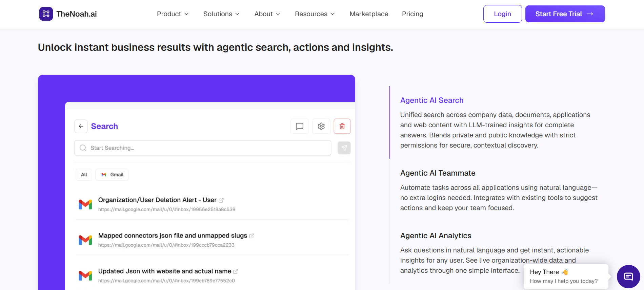
Task: Open the settings gear in Search panel
Action: [321, 126]
